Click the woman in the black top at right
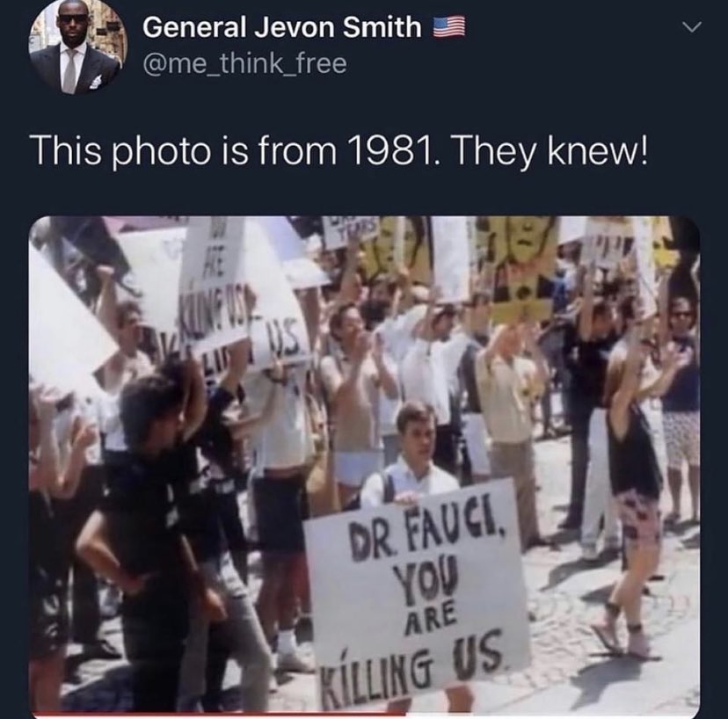The width and height of the screenshot is (728, 719). tap(631, 487)
